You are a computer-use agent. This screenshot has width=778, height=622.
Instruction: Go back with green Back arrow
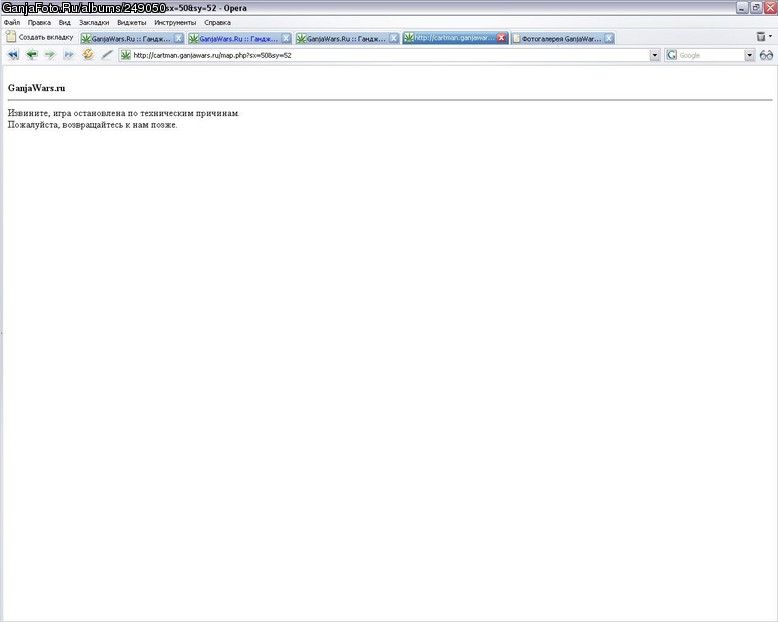32,55
